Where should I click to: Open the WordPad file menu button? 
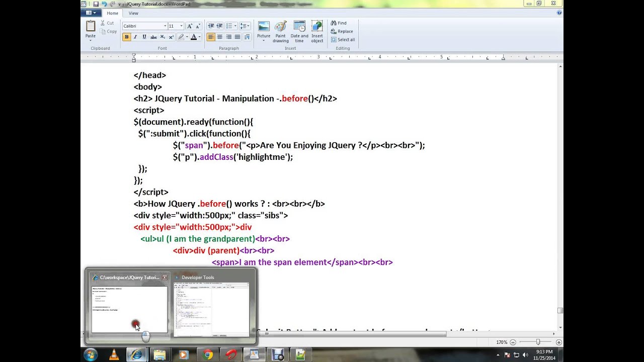pyautogui.click(x=91, y=13)
